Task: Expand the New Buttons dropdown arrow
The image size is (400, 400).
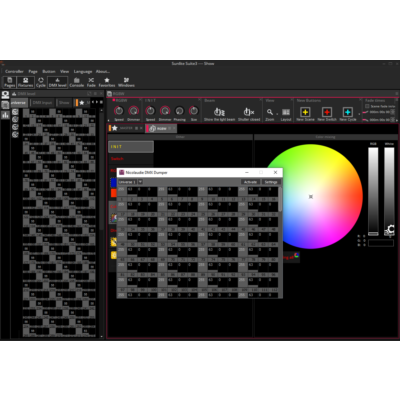Action: click(x=359, y=114)
